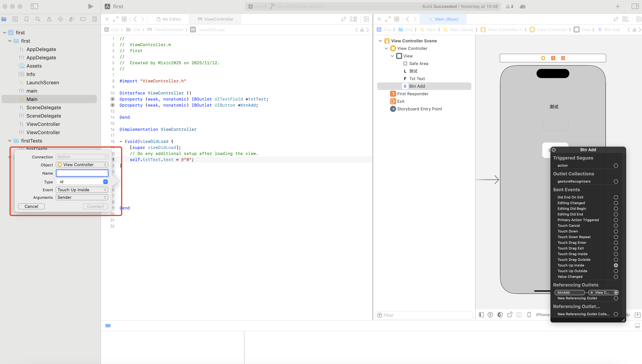Open the Arguments Sender dropdown
The image size is (642, 364).
coord(82,197)
